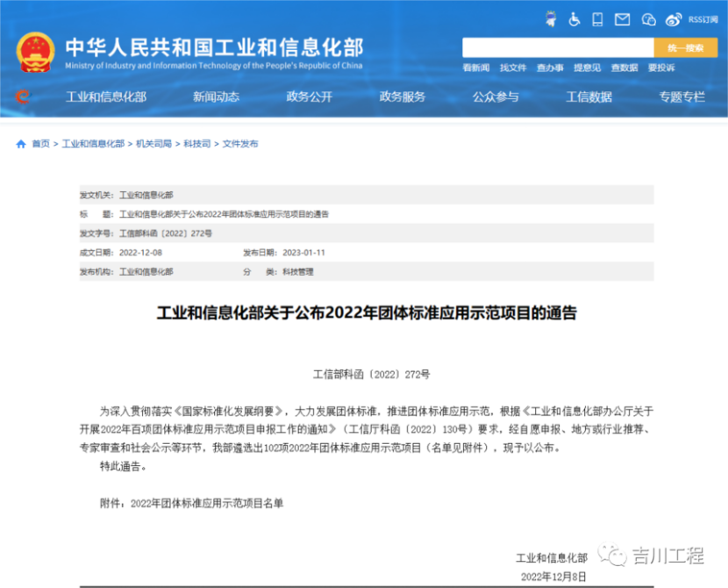
Task: Click the 成文日期 value 2022-12-08
Action: [x=140, y=253]
